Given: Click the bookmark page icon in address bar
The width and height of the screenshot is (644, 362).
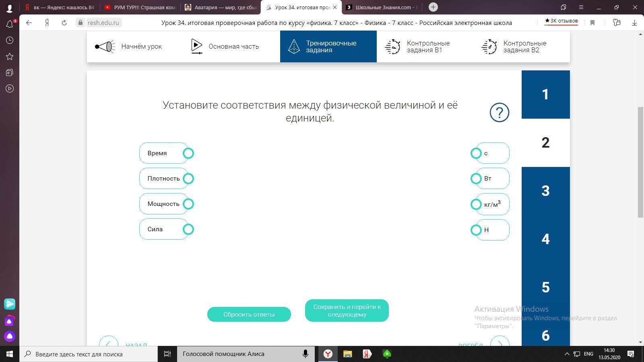Looking at the screenshot, I should pos(592,23).
